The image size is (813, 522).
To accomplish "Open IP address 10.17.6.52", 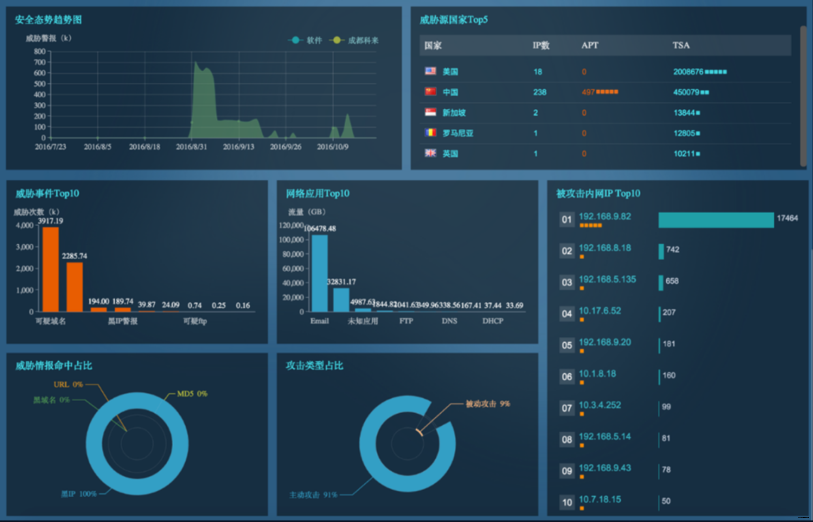I will 599,311.
